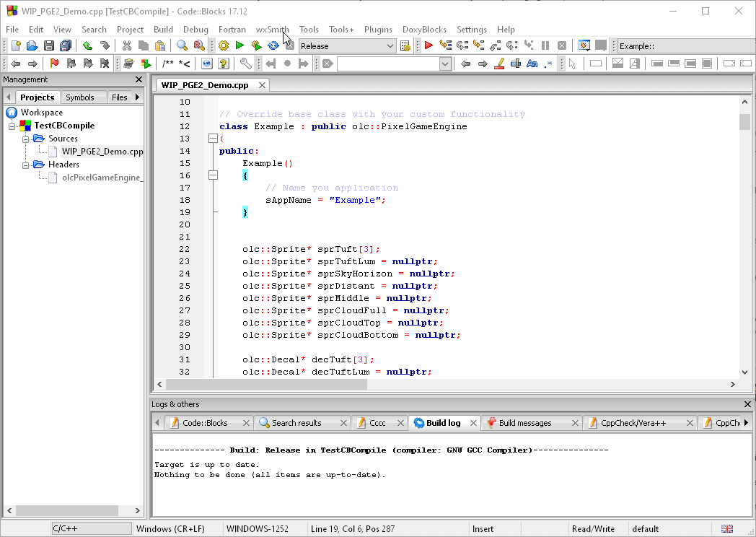Screen dimensions: 756x537
Task: Click the Rebuild icon in toolbar
Action: pyautogui.click(x=273, y=45)
